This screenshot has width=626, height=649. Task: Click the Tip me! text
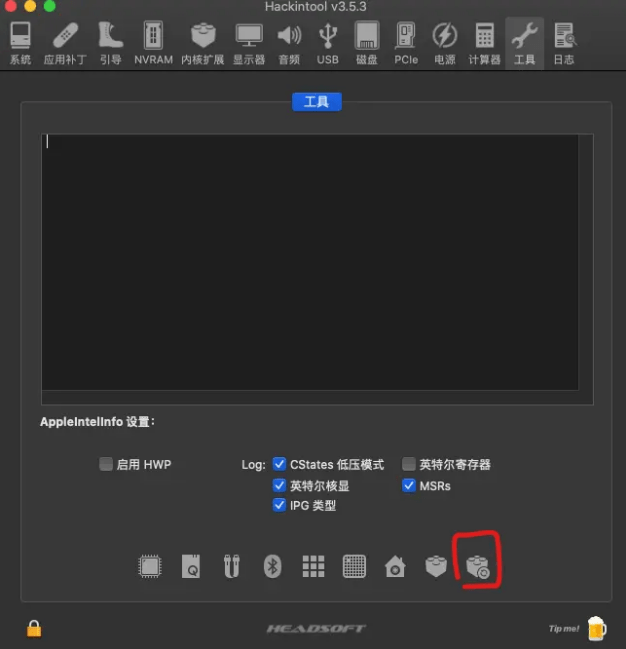(564, 629)
